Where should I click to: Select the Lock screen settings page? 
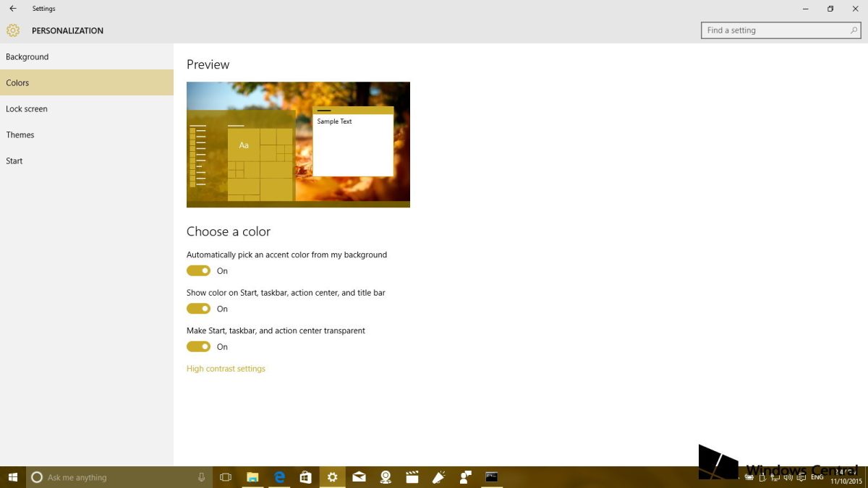27,108
